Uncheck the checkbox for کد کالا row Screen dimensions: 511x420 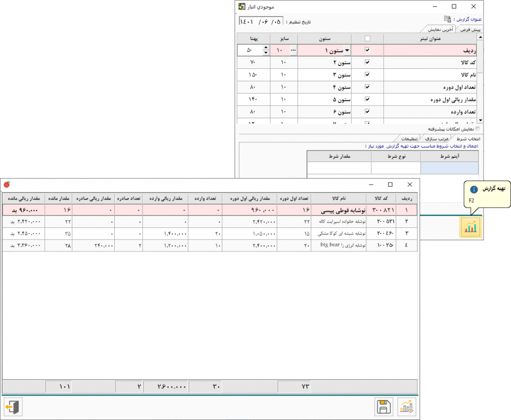click(368, 63)
